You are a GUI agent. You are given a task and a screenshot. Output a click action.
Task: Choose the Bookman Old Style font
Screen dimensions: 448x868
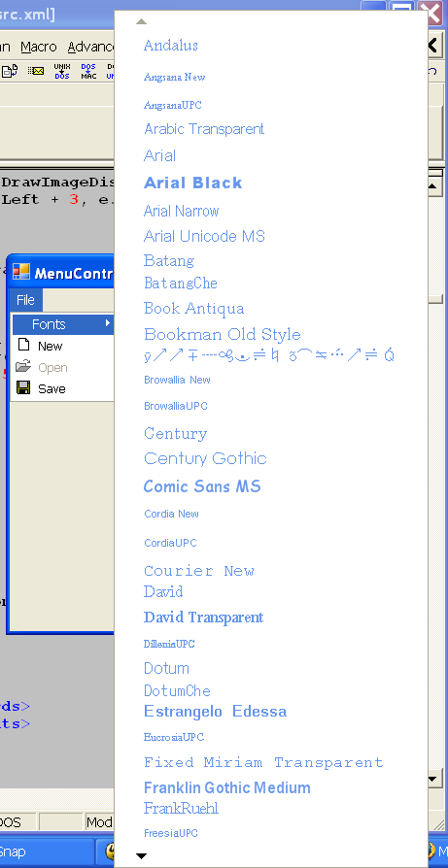(223, 334)
